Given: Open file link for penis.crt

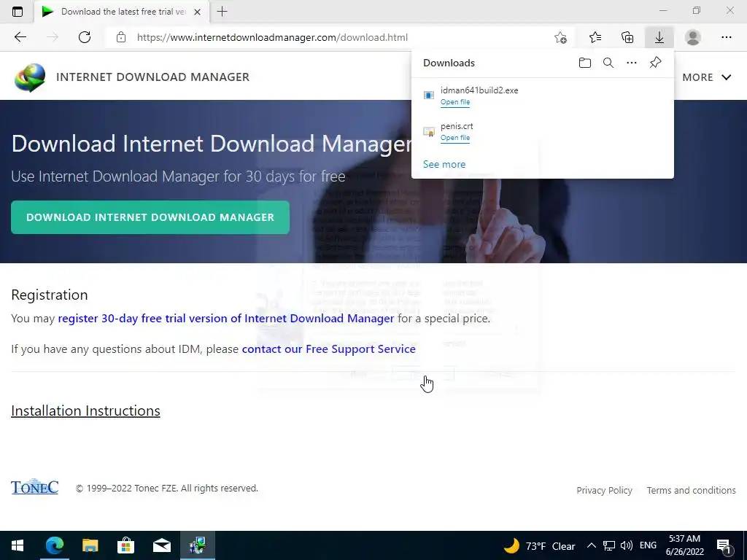Looking at the screenshot, I should click(x=455, y=138).
